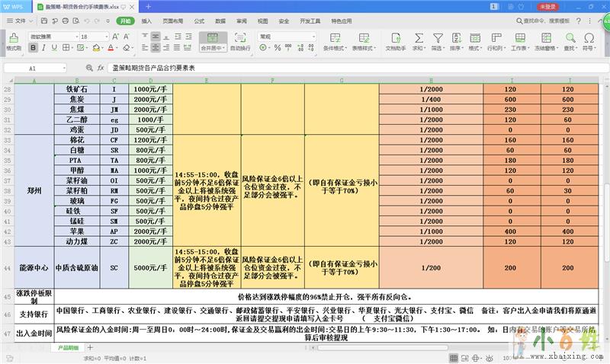The image size is (610, 364).
Task: Click the Symbol (符号) omega icon
Action: tap(590, 39)
